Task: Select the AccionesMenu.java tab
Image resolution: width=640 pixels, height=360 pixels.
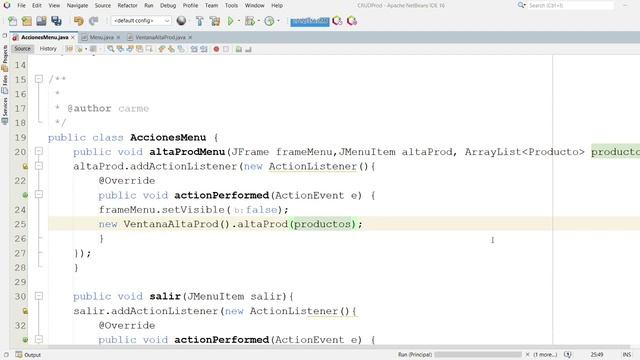Action: 44,37
